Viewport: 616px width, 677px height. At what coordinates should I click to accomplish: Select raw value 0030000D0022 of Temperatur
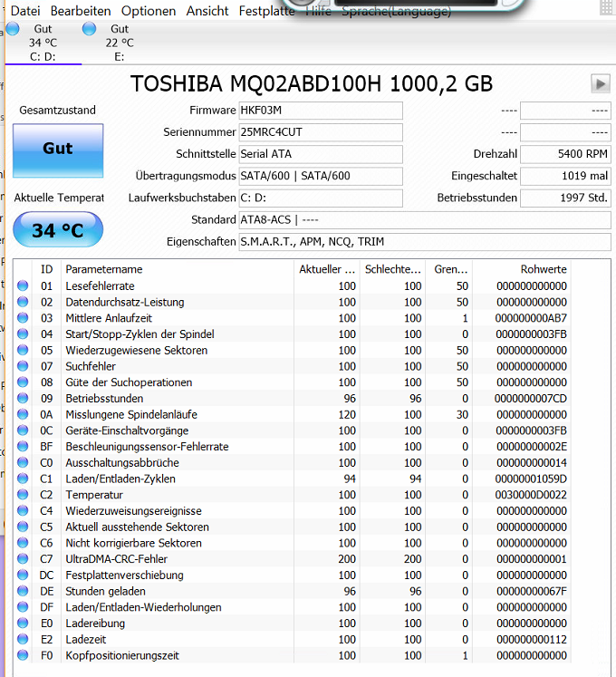[531, 495]
